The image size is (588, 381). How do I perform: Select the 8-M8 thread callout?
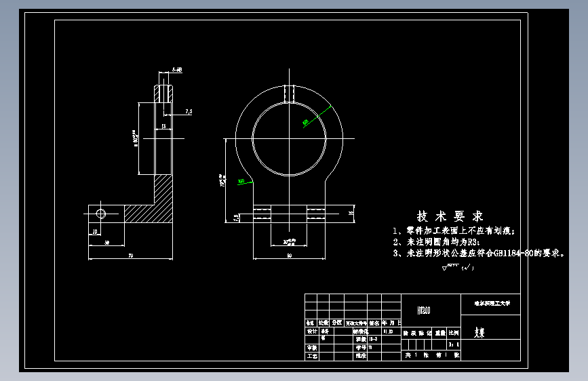[x=177, y=69]
